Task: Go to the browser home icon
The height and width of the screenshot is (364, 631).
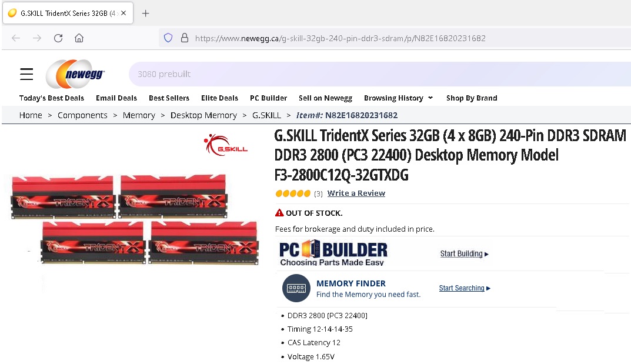Action: (79, 38)
